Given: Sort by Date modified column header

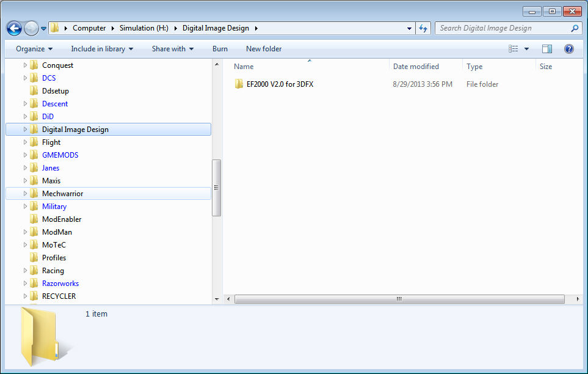Looking at the screenshot, I should (x=416, y=67).
